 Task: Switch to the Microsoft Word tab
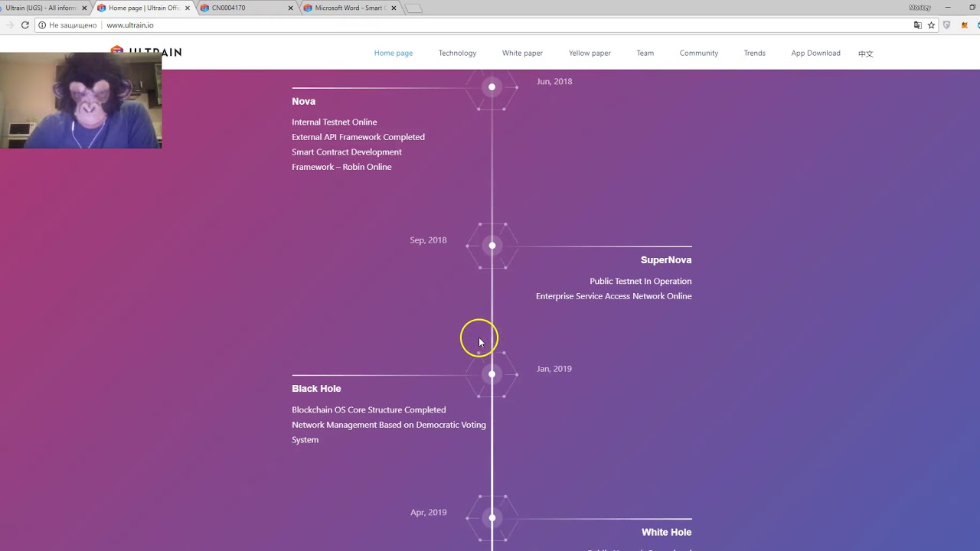[348, 8]
